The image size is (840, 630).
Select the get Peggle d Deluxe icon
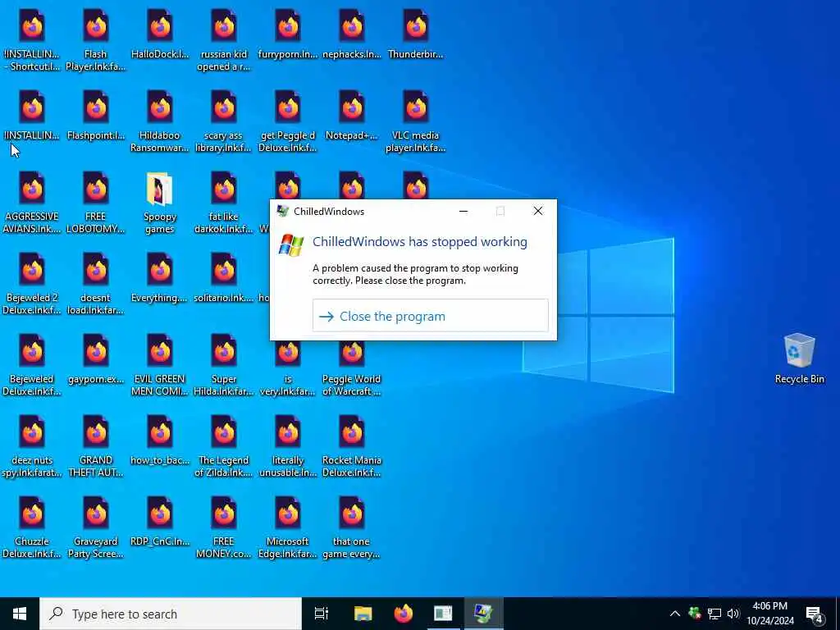(x=288, y=123)
